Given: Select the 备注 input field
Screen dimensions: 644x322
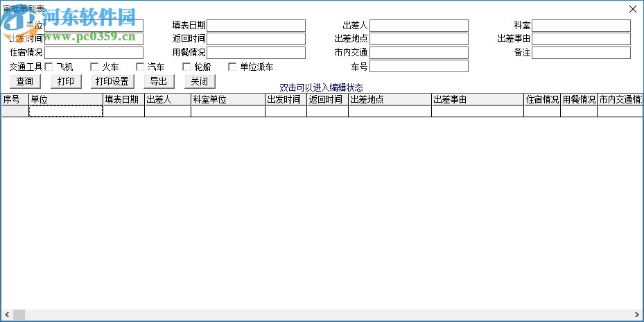Looking at the screenshot, I should coord(581,53).
